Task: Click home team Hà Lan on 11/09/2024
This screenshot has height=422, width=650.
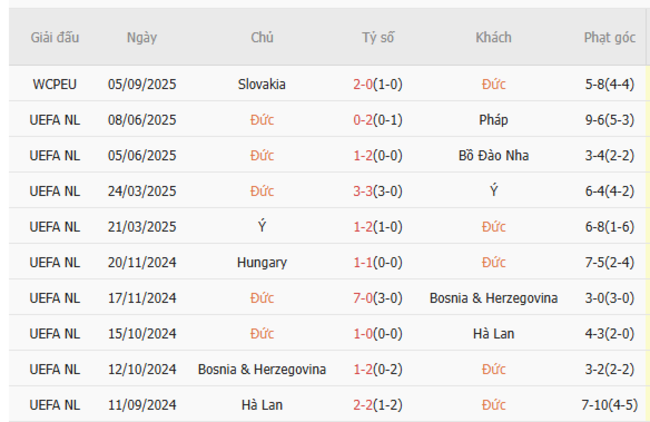Action: point(263,405)
